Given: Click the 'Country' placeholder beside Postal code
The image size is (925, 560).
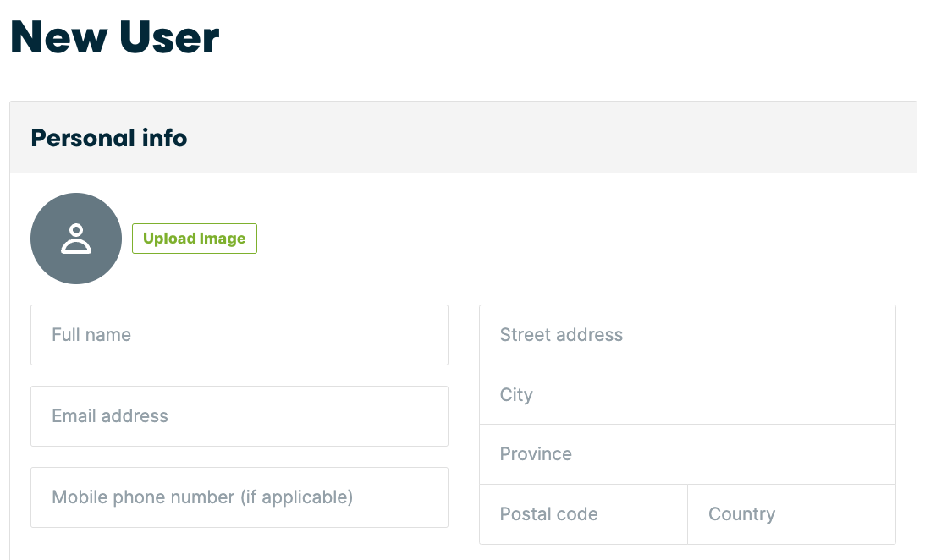Looking at the screenshot, I should [x=741, y=514].
